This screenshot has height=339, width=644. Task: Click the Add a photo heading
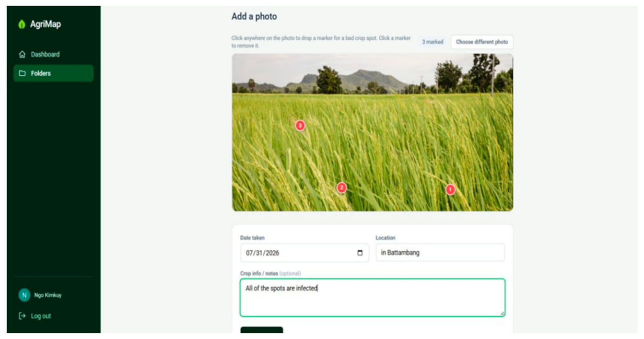click(254, 16)
